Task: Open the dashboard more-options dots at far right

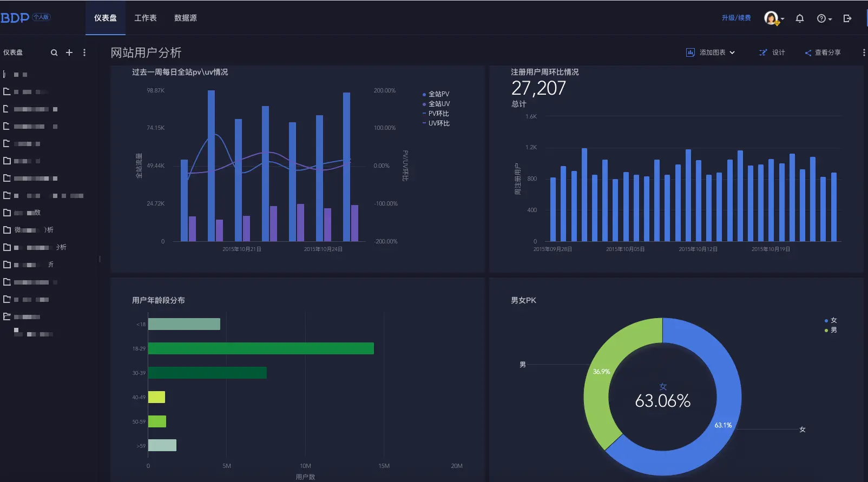Action: click(x=864, y=52)
